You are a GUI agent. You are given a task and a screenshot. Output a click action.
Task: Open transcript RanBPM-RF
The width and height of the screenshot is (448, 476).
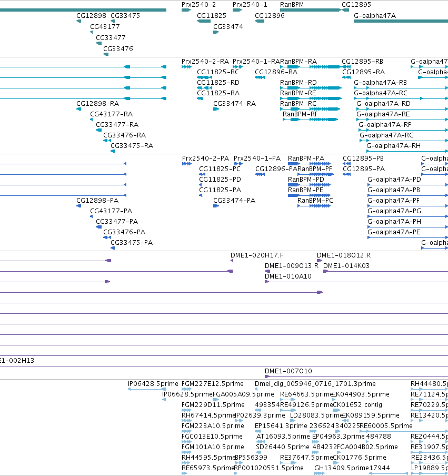[300, 114]
